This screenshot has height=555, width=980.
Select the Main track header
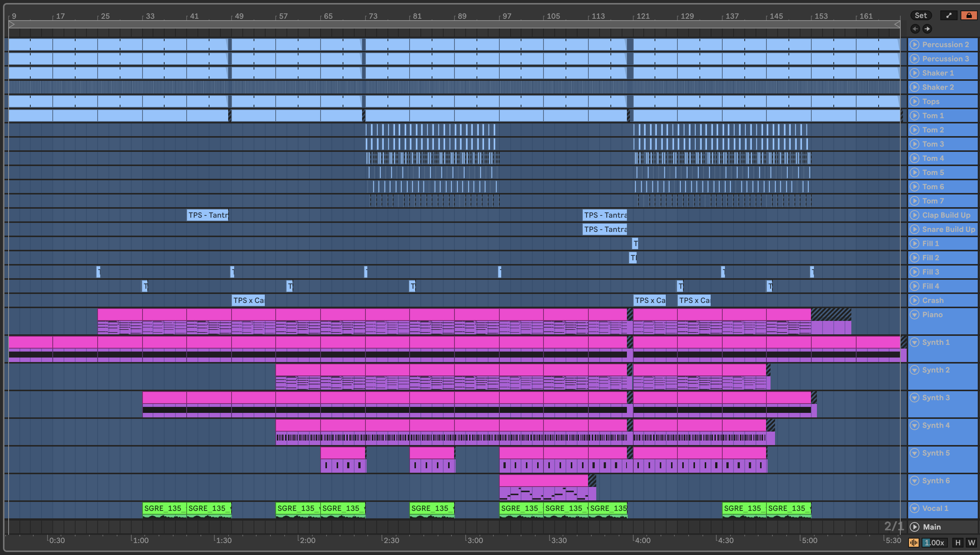[932, 527]
